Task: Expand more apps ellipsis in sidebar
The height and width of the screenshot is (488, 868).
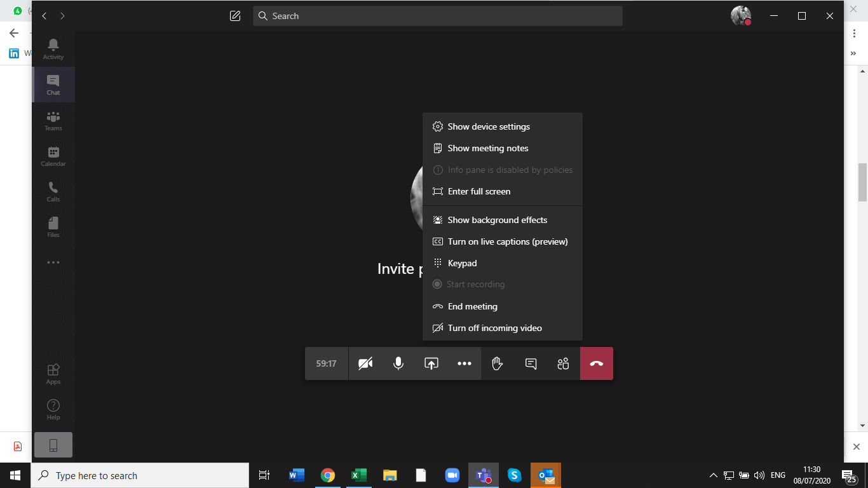Action: [x=53, y=262]
